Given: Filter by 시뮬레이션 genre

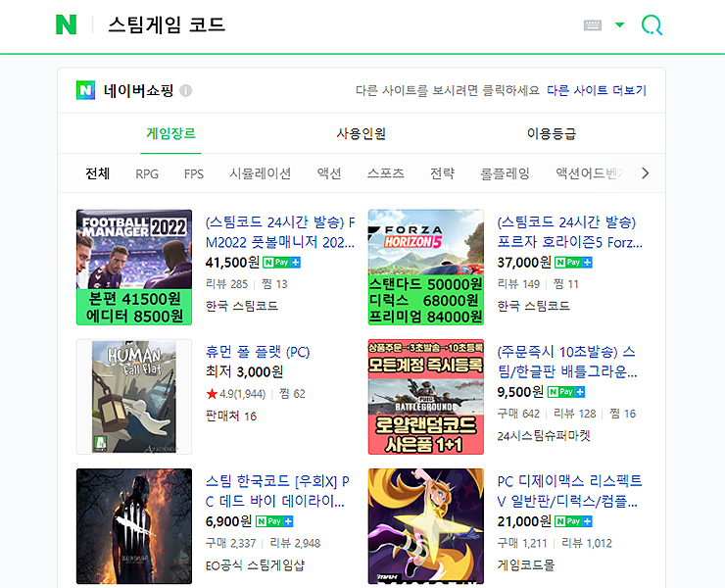Looking at the screenshot, I should click(261, 173).
